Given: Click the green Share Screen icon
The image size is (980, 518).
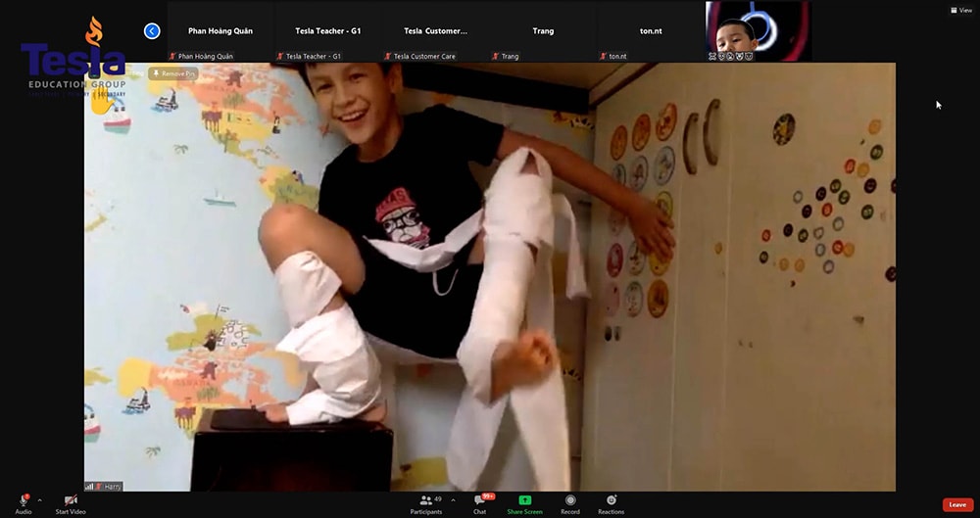Looking at the screenshot, I should 525,500.
